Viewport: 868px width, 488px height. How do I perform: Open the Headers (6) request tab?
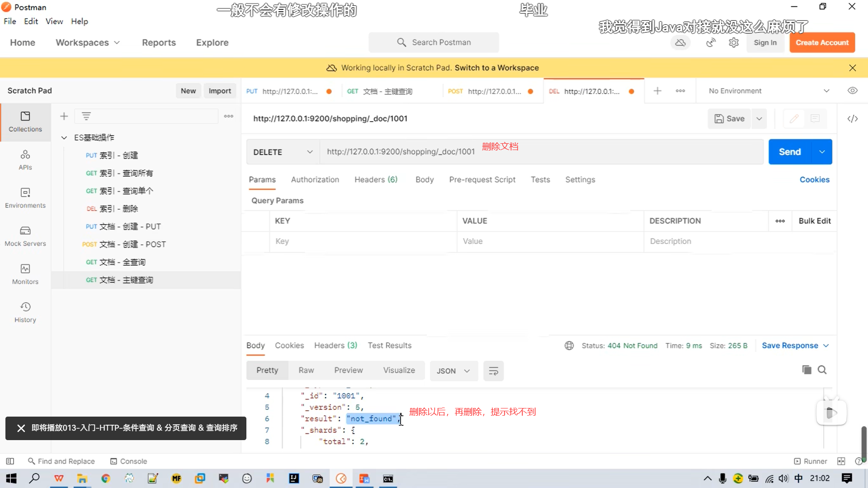[376, 180]
